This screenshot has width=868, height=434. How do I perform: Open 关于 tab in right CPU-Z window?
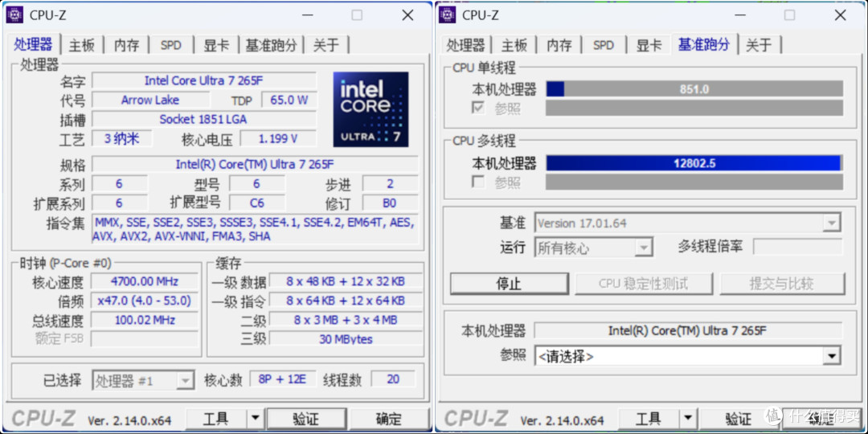tap(759, 45)
